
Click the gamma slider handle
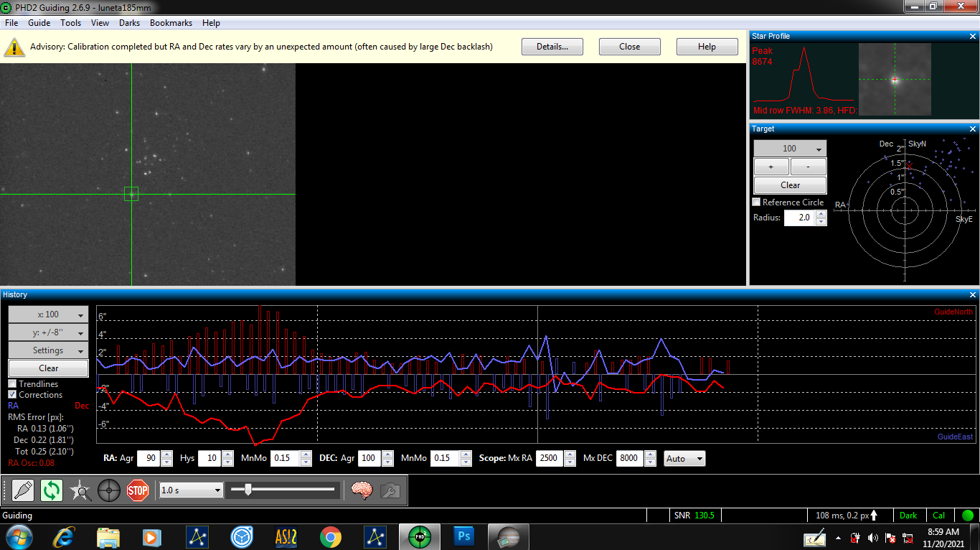point(248,490)
